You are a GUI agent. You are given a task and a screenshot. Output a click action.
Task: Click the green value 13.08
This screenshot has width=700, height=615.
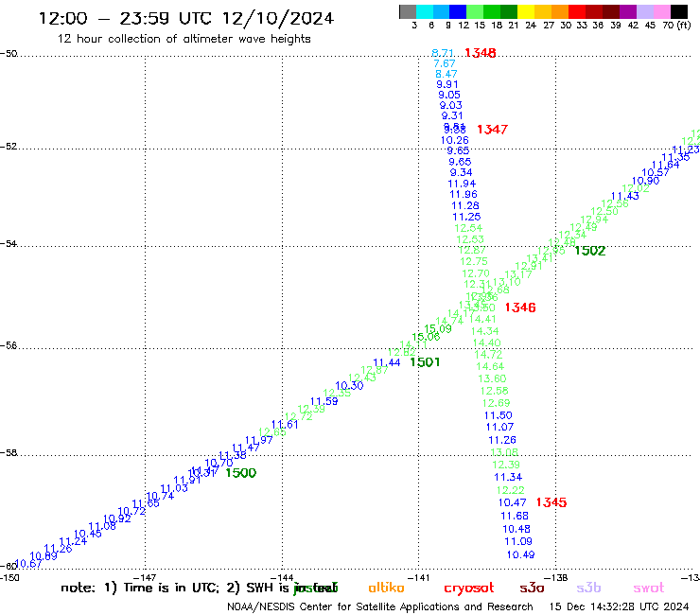(504, 452)
